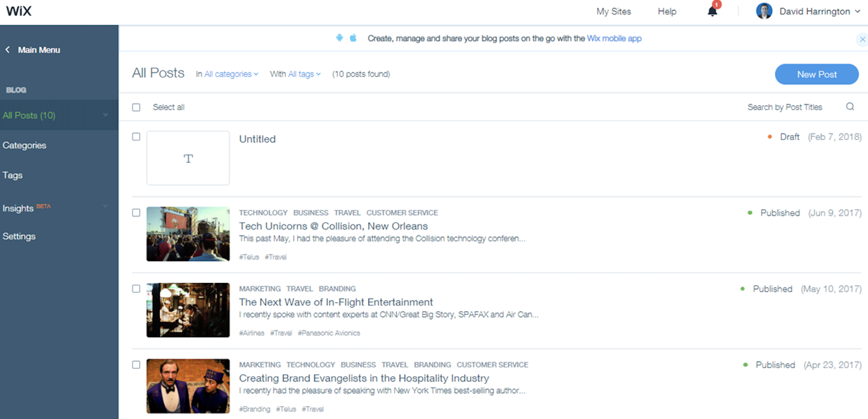Open the Untitled draft post title
868x419 pixels.
click(257, 139)
